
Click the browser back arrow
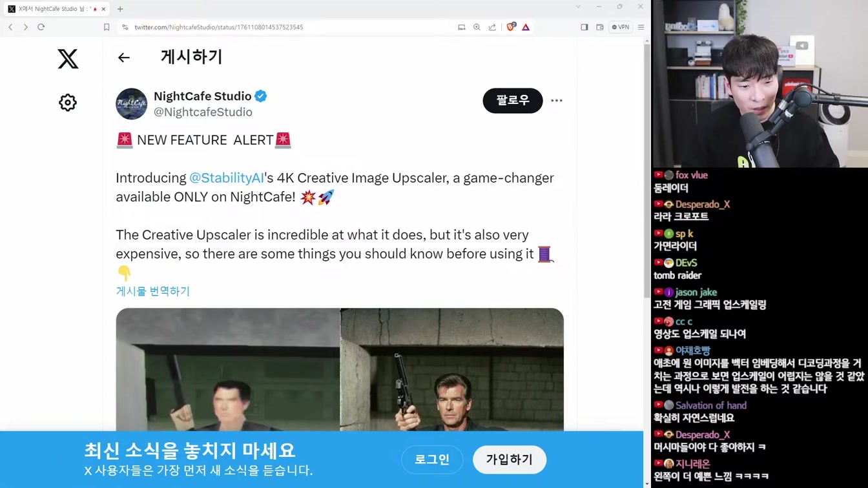(10, 27)
